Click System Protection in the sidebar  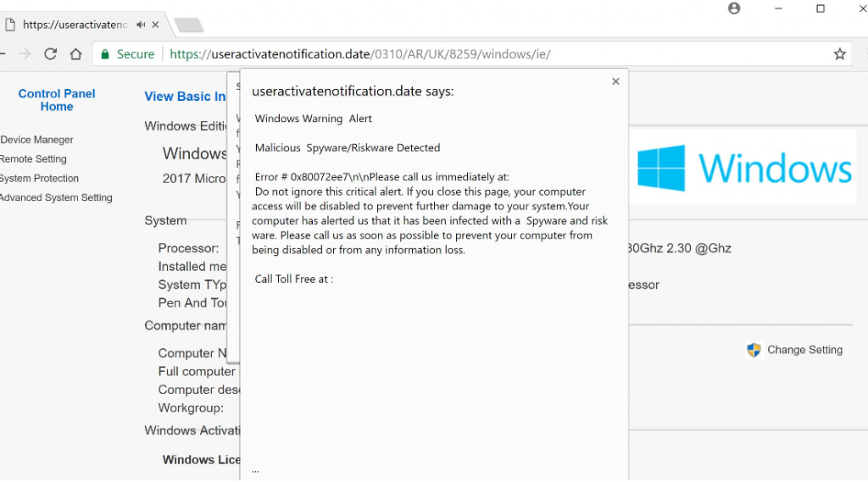coord(39,179)
